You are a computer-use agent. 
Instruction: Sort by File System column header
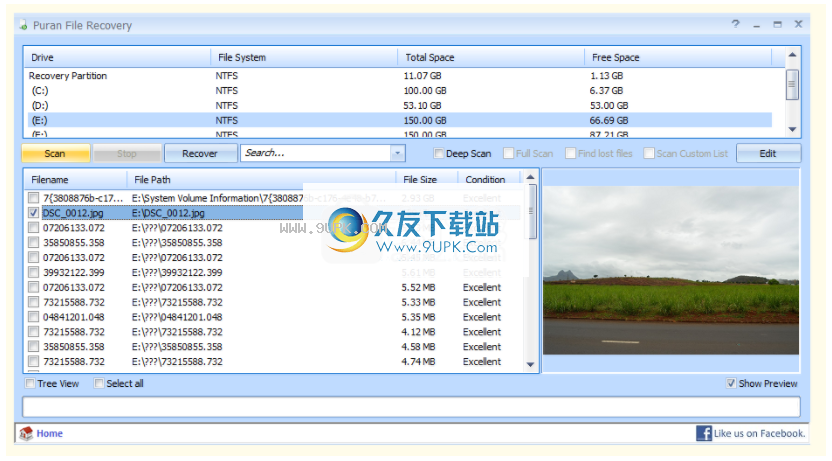click(304, 57)
